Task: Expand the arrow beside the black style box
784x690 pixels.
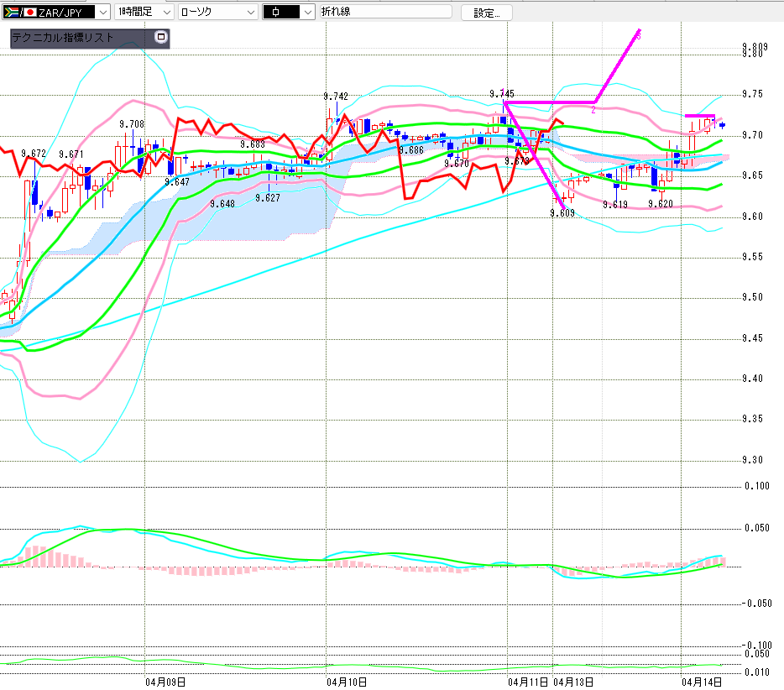Action: tap(307, 13)
